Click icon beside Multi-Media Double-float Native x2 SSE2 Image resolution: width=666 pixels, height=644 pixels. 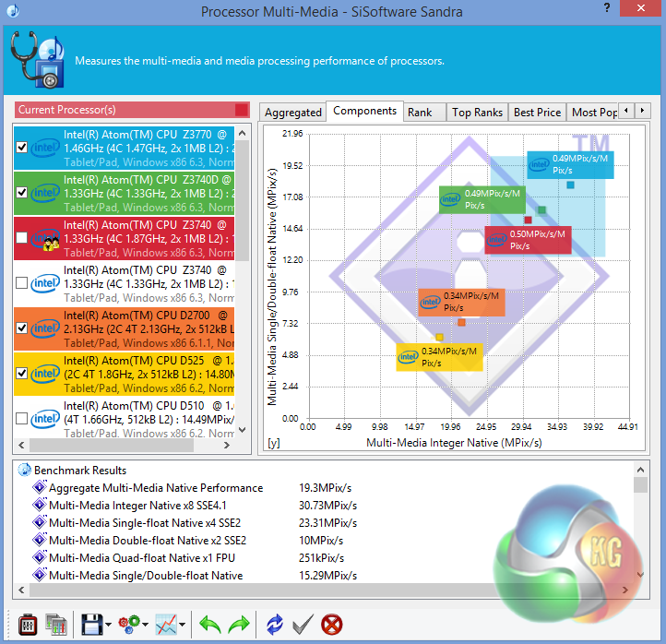tap(40, 540)
